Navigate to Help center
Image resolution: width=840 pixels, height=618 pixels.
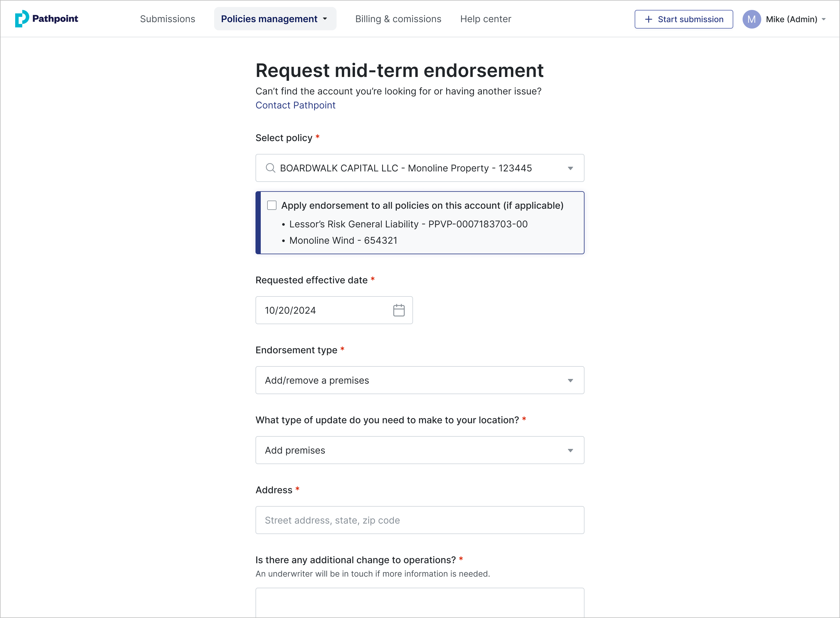click(486, 19)
